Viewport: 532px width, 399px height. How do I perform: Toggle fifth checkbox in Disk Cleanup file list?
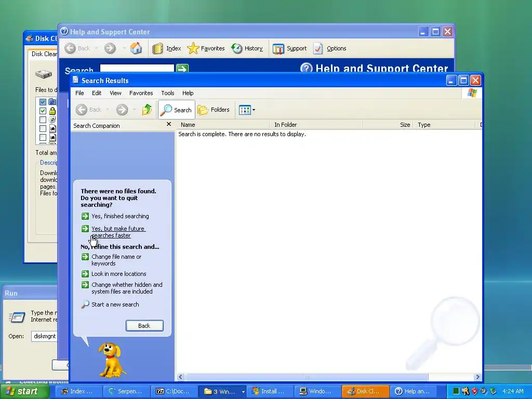click(43, 137)
